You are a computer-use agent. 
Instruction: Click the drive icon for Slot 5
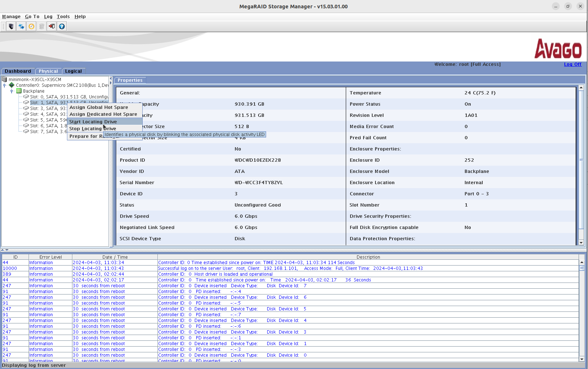26,120
